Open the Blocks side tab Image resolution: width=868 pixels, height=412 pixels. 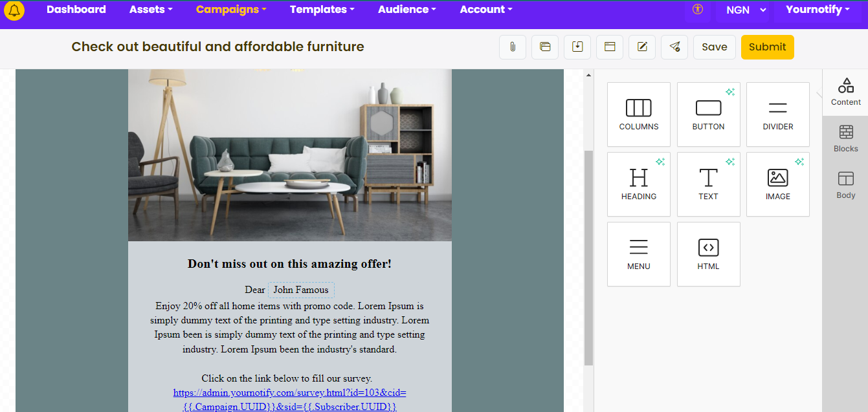(845, 138)
